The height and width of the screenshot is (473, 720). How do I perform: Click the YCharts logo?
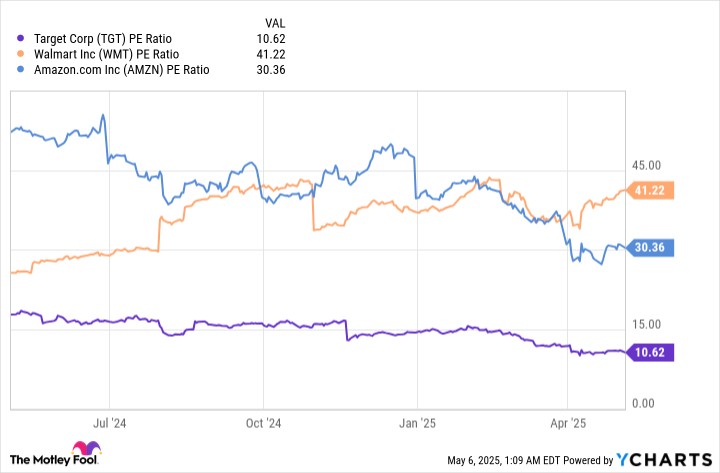click(x=665, y=460)
